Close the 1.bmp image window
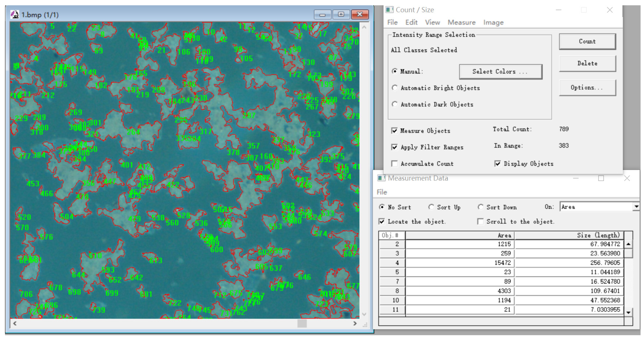644x339 pixels. point(360,14)
